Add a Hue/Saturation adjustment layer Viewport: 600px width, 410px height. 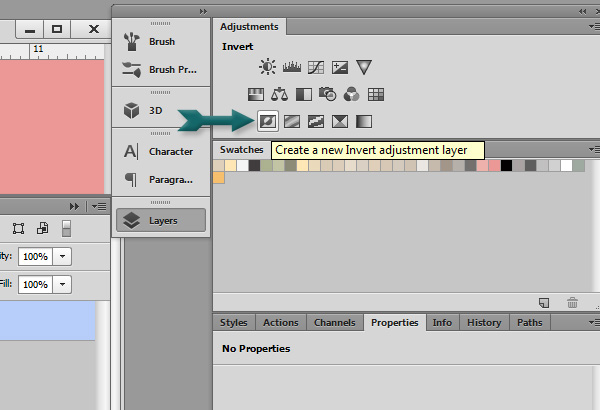point(256,95)
